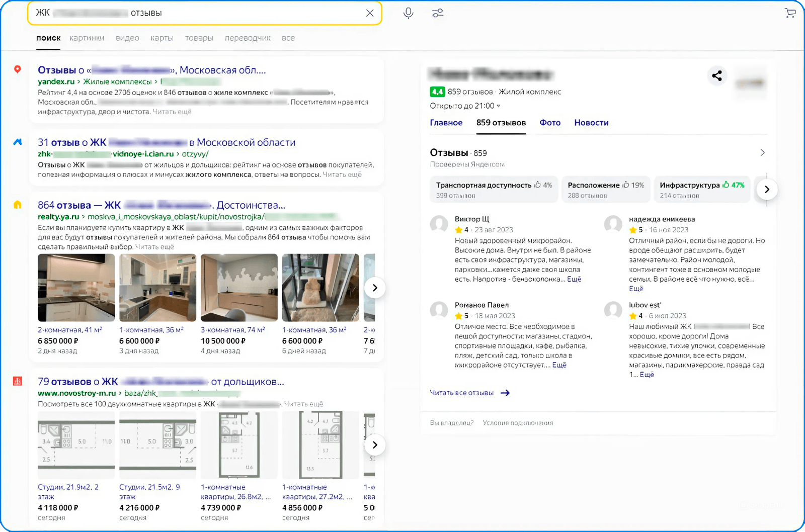This screenshot has height=532, width=805.
Task: Click the Cian blue favicon icon
Action: click(18, 142)
